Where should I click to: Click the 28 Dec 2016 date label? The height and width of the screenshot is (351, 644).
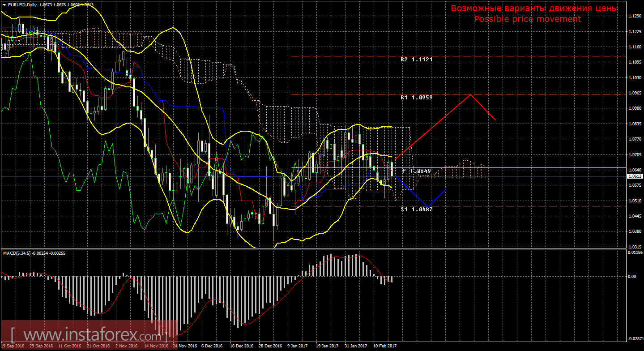pyautogui.click(x=269, y=346)
